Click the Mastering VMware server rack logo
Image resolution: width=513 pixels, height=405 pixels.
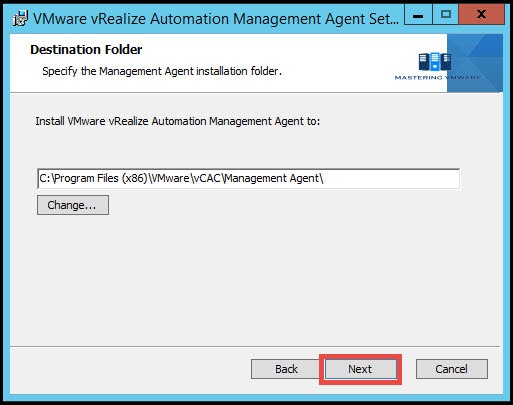[x=434, y=62]
